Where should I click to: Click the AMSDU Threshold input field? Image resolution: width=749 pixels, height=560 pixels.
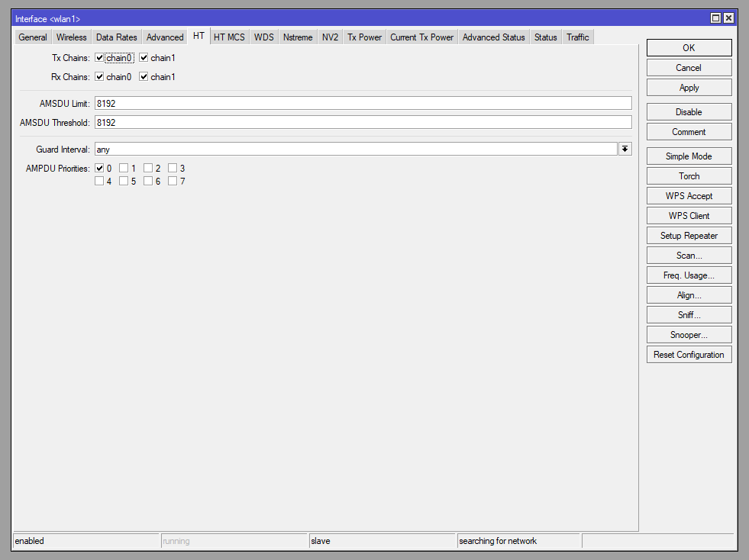pyautogui.click(x=363, y=122)
